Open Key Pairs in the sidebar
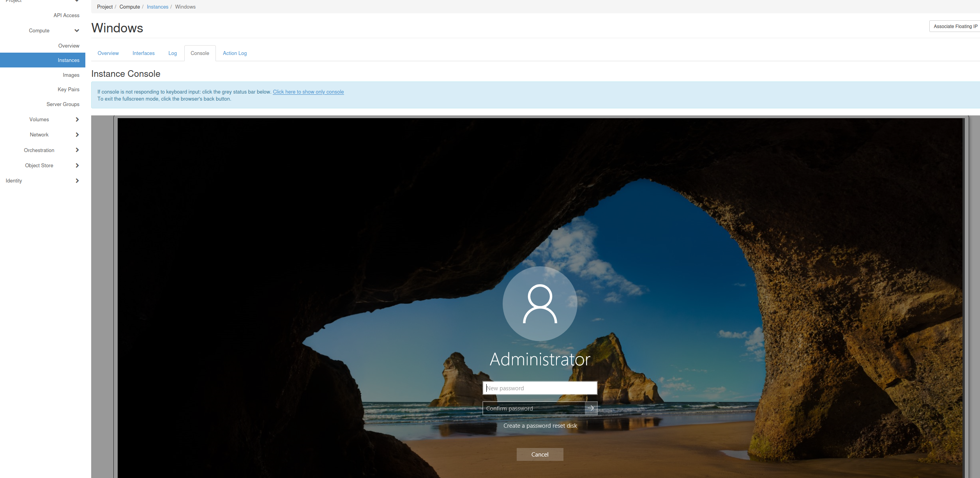The width and height of the screenshot is (980, 478). click(x=68, y=90)
